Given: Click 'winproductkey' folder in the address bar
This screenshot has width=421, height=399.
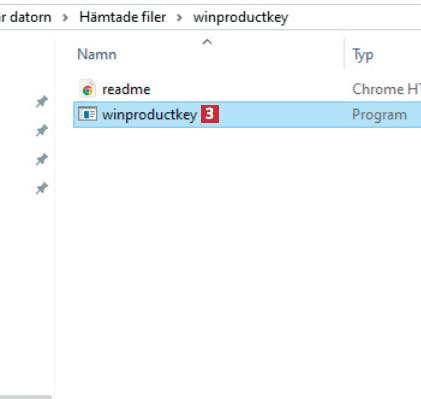Looking at the screenshot, I should point(241,18).
